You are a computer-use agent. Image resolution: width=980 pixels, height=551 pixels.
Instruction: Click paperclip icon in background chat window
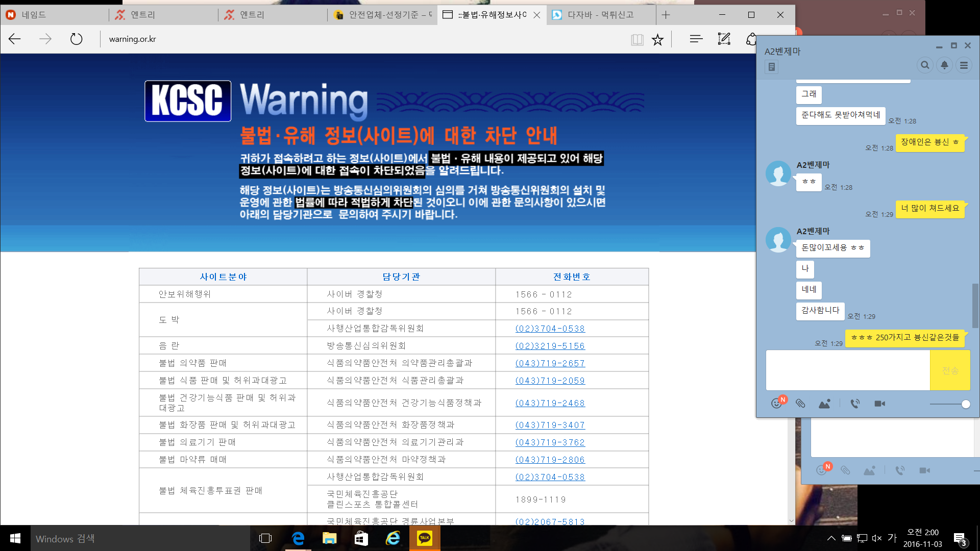[x=845, y=470]
